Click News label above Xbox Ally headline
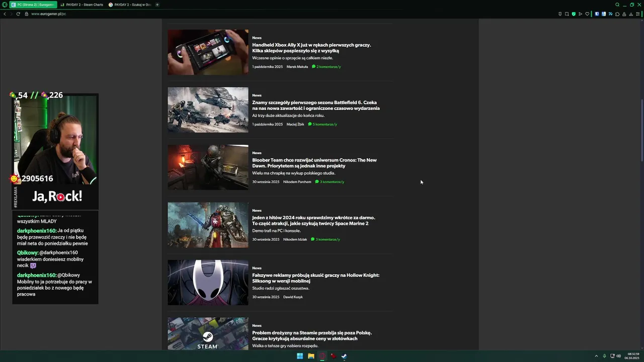The image size is (644, 362). tap(257, 38)
